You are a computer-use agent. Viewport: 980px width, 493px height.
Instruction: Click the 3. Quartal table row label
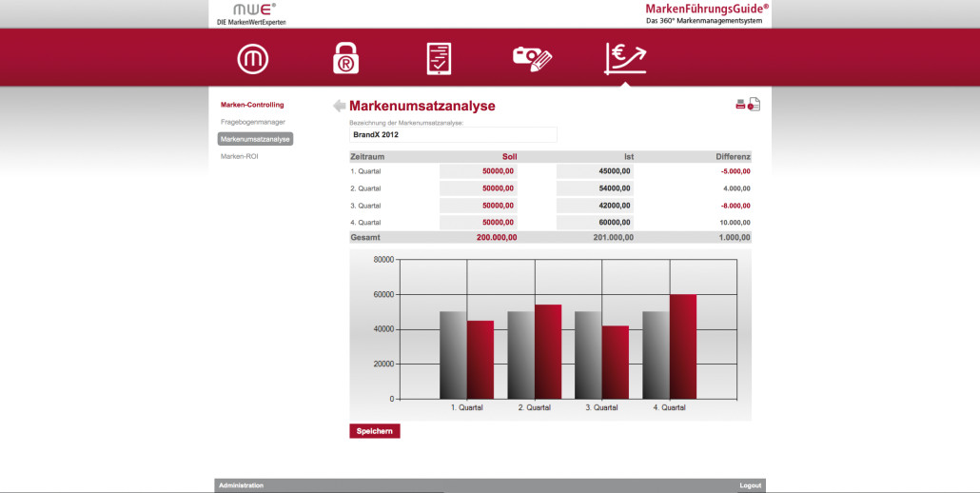point(365,206)
